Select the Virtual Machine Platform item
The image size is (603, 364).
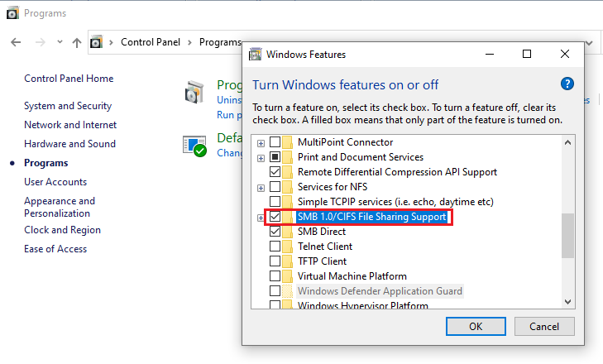click(352, 276)
